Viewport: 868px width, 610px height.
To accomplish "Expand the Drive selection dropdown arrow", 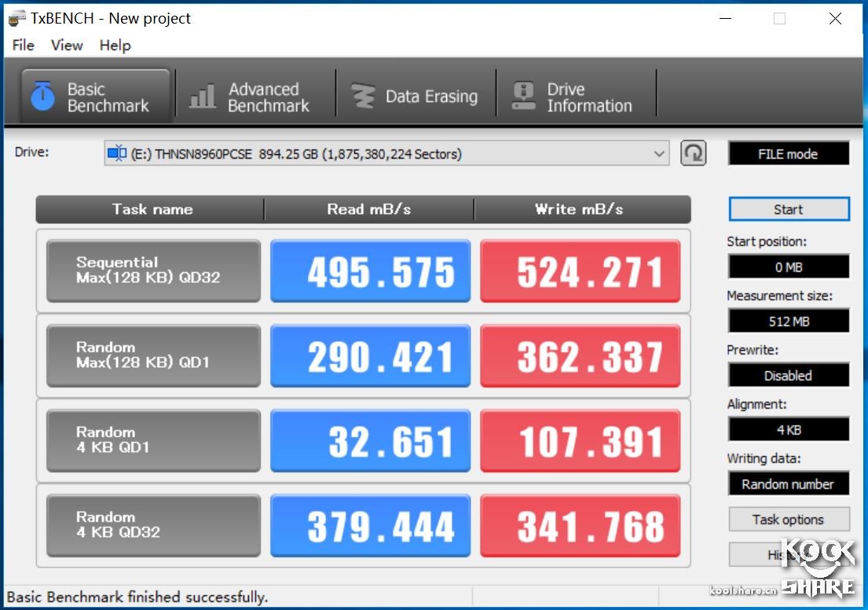I will click(x=659, y=154).
